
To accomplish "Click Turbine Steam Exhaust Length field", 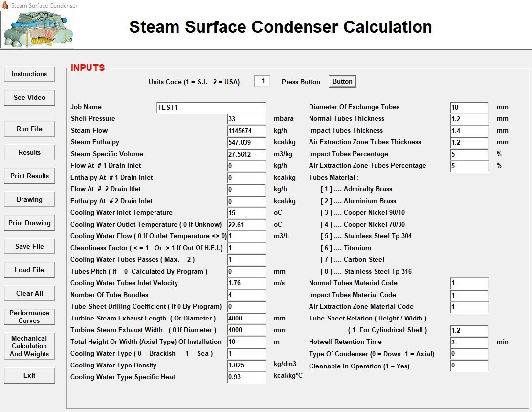I will tap(246, 319).
